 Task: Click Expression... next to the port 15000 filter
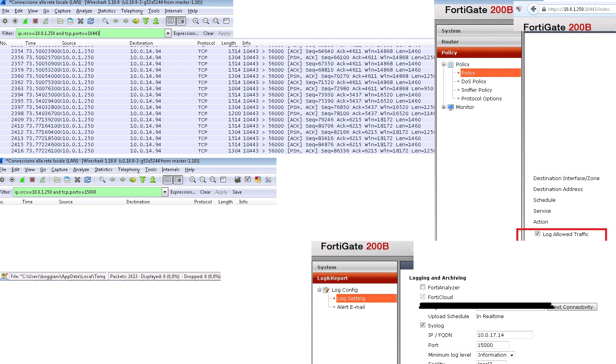click(183, 192)
